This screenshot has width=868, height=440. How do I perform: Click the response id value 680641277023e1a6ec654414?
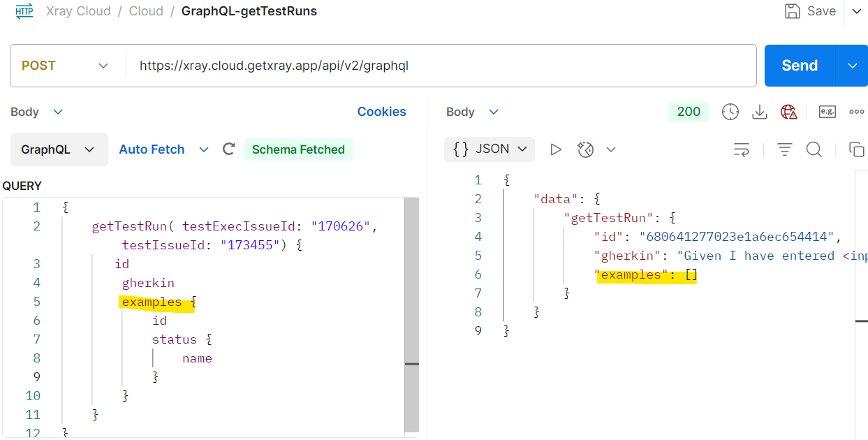tap(736, 237)
